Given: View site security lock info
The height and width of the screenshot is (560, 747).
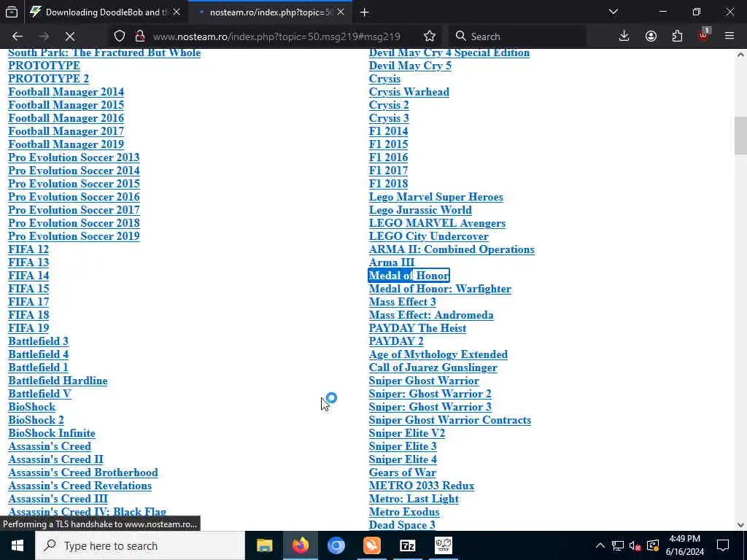Looking at the screenshot, I should coord(140,36).
